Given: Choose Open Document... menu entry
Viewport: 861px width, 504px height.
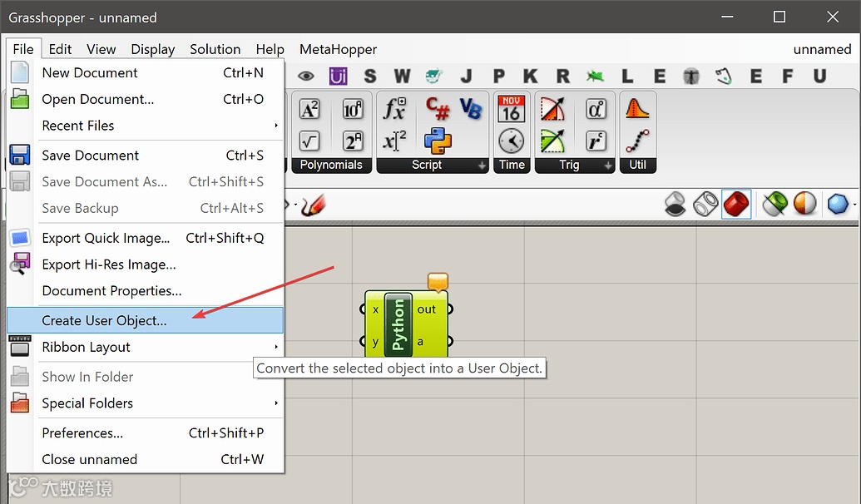Looking at the screenshot, I should (146, 99).
